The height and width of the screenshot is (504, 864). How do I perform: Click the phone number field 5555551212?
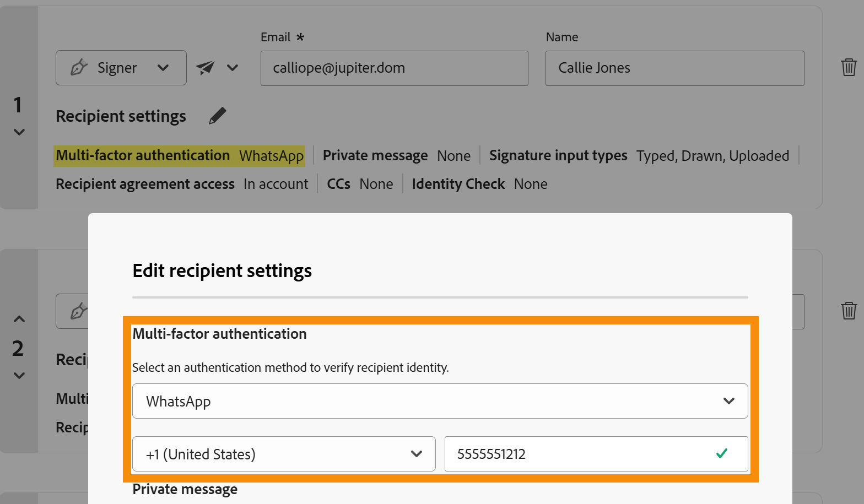click(x=579, y=454)
